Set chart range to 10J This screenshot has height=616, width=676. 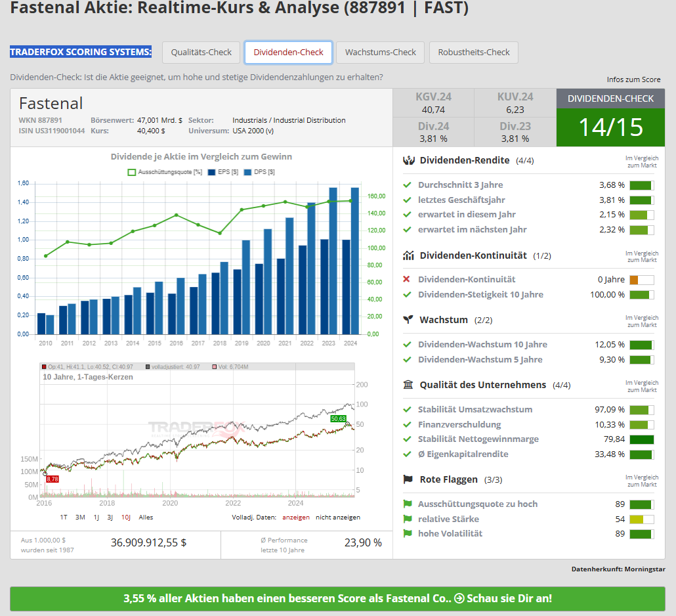pyautogui.click(x=126, y=517)
